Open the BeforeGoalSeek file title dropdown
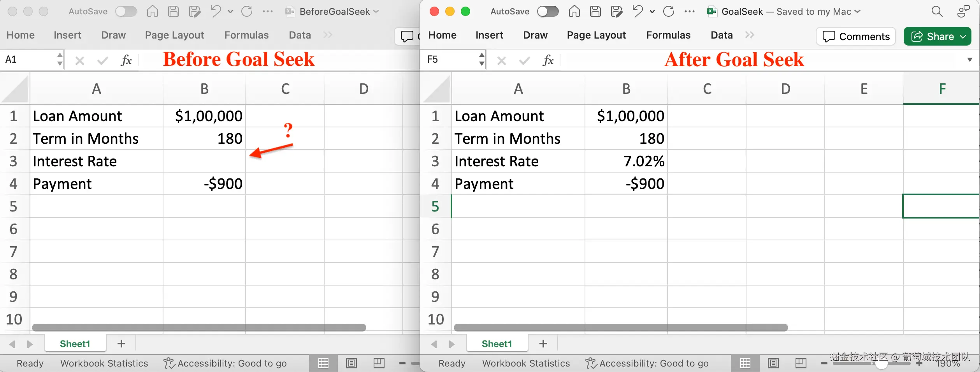The width and height of the screenshot is (980, 372). pyautogui.click(x=376, y=12)
